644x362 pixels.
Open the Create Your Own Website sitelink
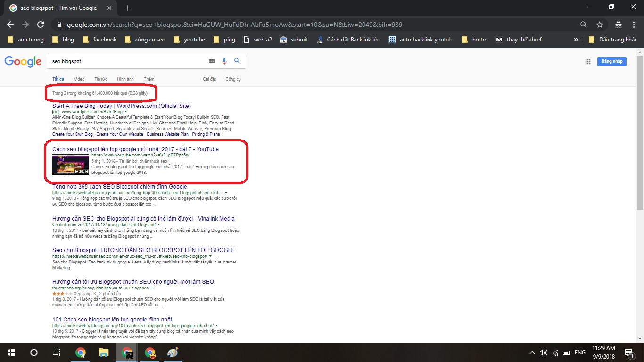120,134
